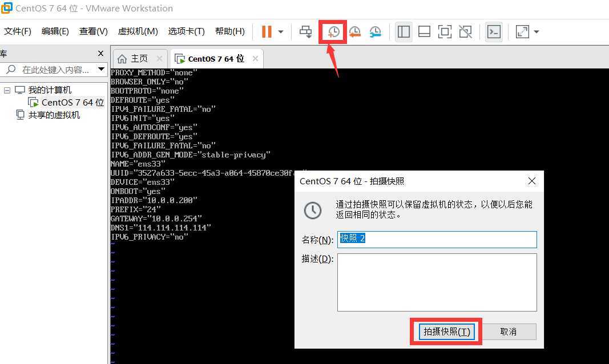The width and height of the screenshot is (609, 364).
Task: Click the IPV6_FAILURE_FATAL="no" line
Action: 163,145
